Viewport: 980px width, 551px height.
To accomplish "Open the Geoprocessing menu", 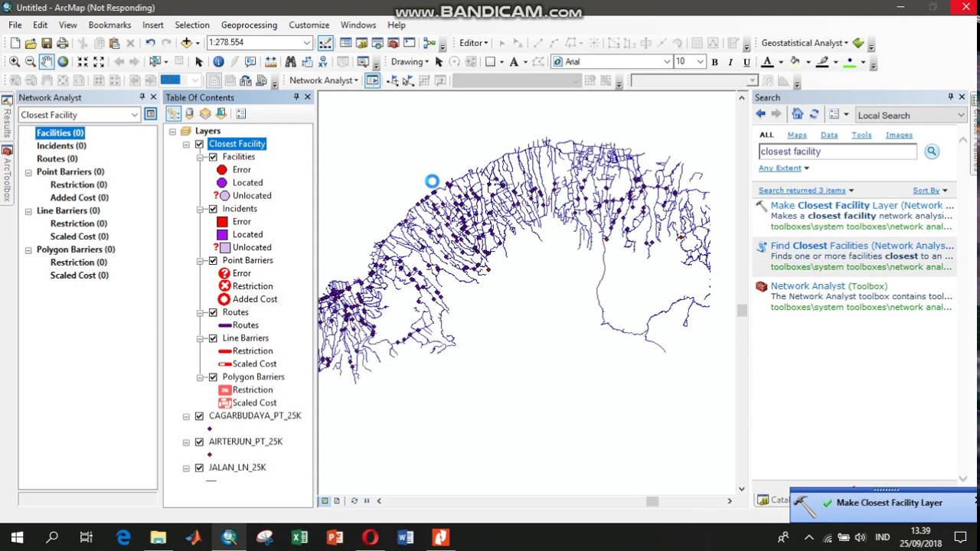I will [x=249, y=25].
